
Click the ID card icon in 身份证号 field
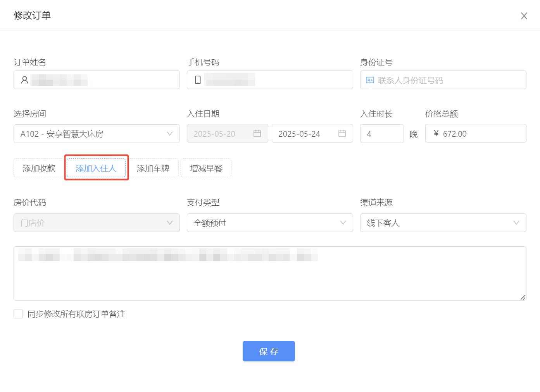(370, 80)
